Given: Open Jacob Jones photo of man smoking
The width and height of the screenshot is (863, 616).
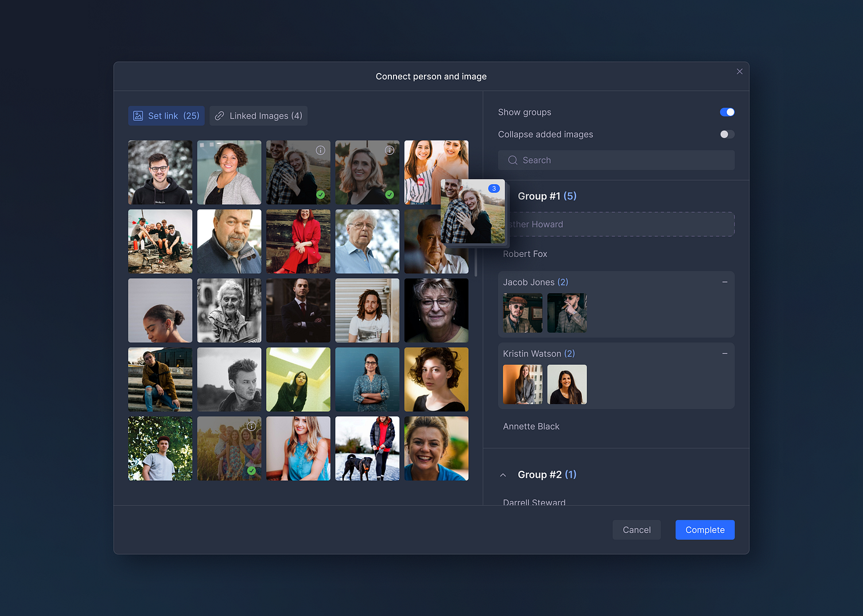Looking at the screenshot, I should point(567,313).
